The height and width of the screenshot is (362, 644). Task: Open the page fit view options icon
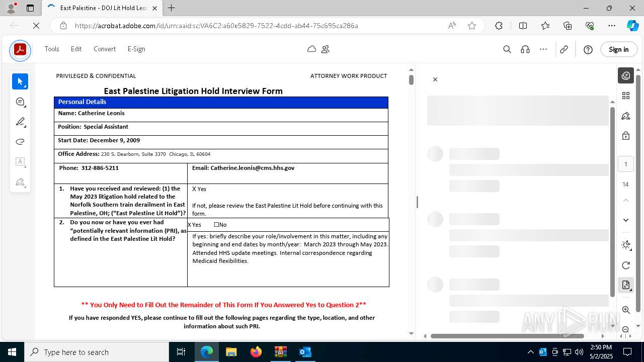[x=626, y=285]
